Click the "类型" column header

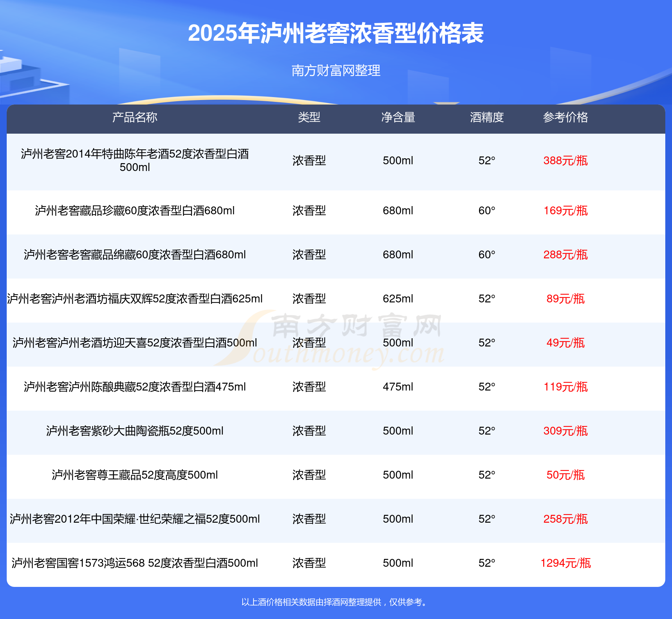click(309, 117)
